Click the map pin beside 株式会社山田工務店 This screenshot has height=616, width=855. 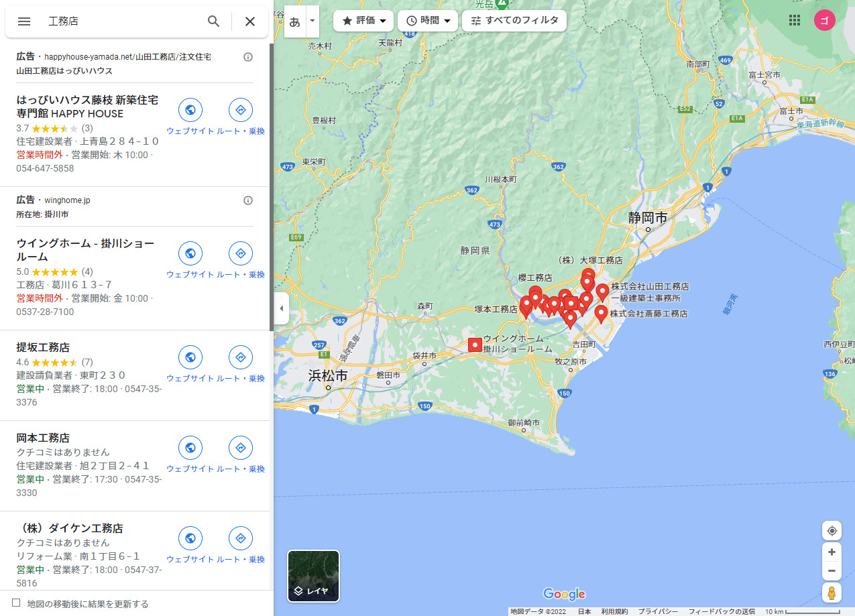click(602, 292)
